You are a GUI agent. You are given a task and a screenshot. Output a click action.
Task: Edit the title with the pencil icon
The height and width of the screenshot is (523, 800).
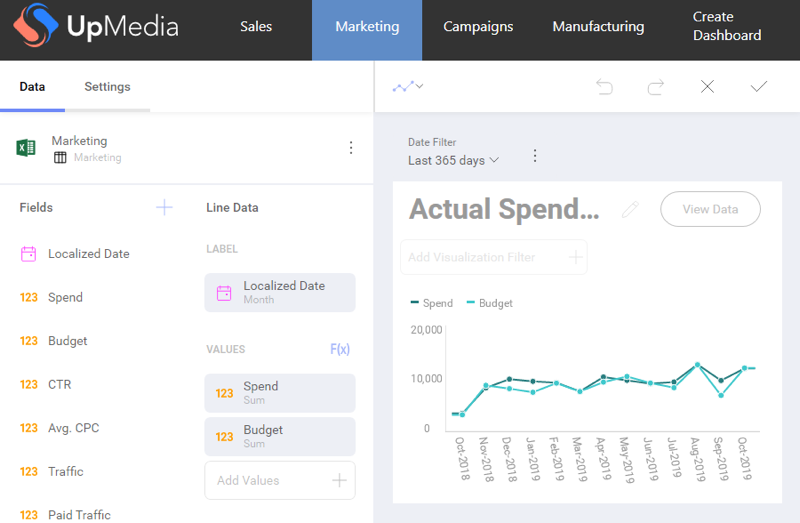(629, 209)
